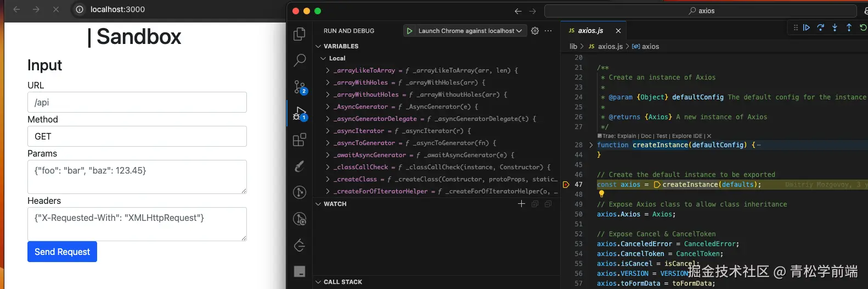Open launch.json via gear icon

click(535, 31)
